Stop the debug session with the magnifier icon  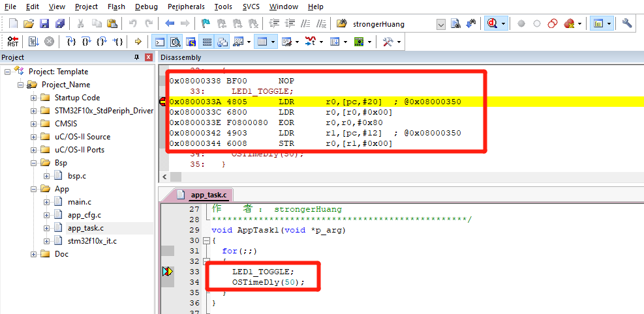pos(491,23)
